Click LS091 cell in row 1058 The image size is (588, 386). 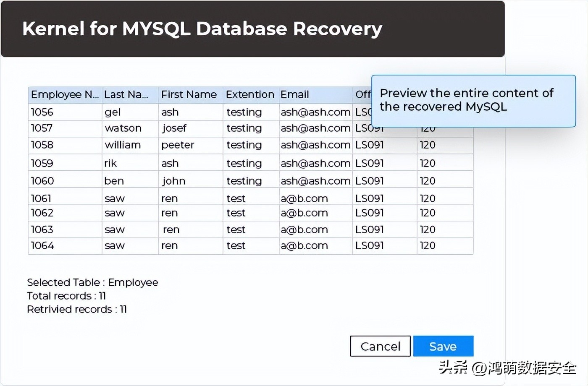click(x=385, y=145)
